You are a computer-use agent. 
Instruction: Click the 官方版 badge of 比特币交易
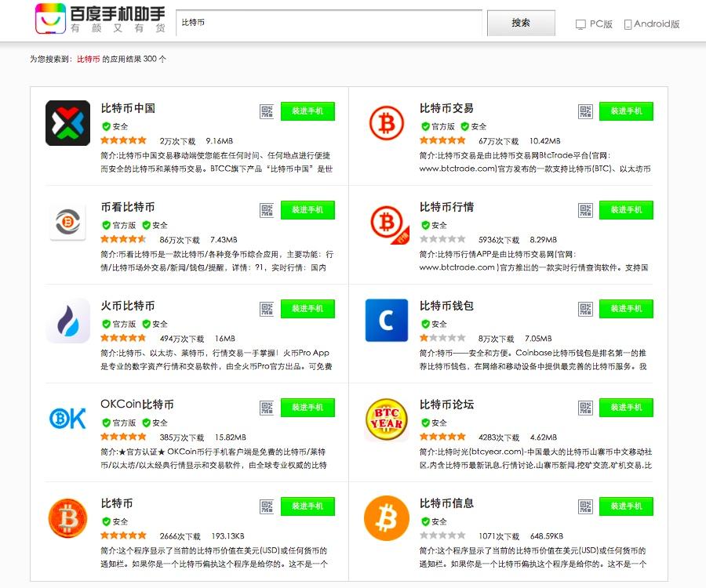(438, 126)
